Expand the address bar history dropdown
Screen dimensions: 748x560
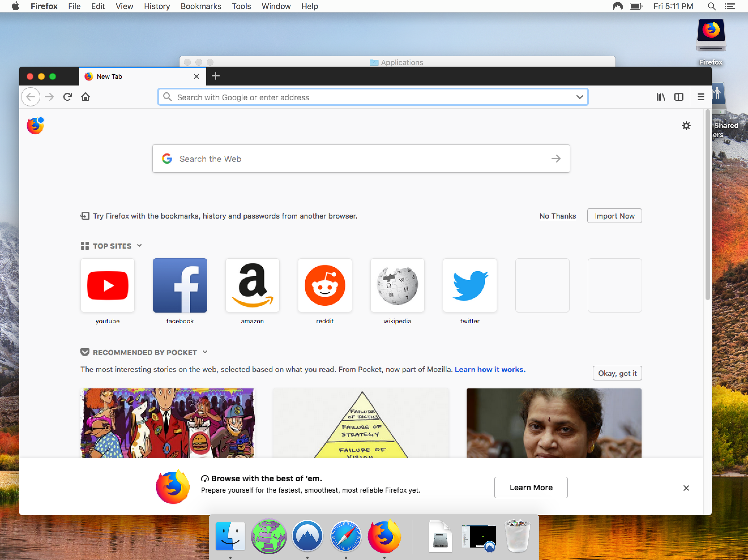tap(580, 97)
